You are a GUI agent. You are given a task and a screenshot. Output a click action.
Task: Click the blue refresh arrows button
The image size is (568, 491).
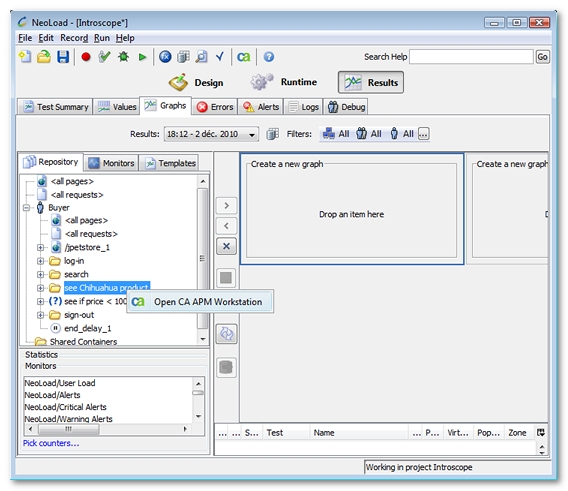point(226,334)
